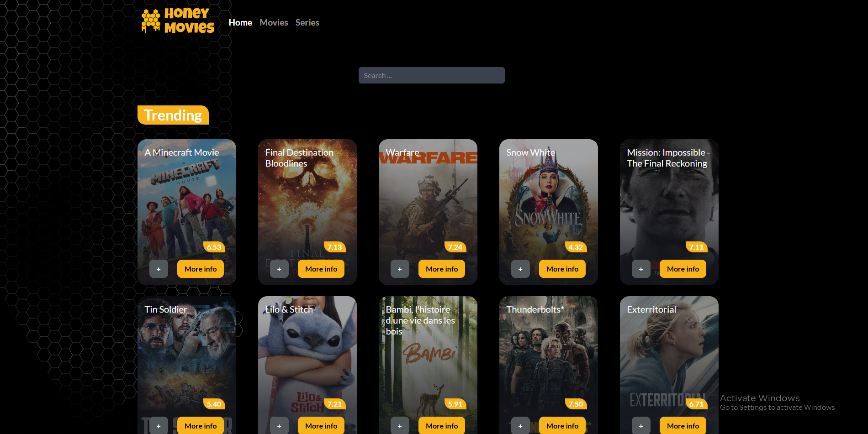Add Warfare using its plus button
The width and height of the screenshot is (868, 434).
point(400,269)
